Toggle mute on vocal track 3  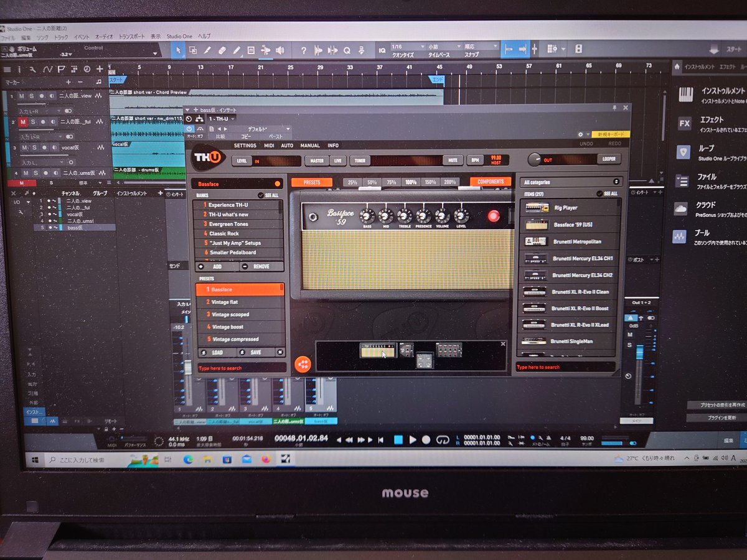tap(25, 147)
